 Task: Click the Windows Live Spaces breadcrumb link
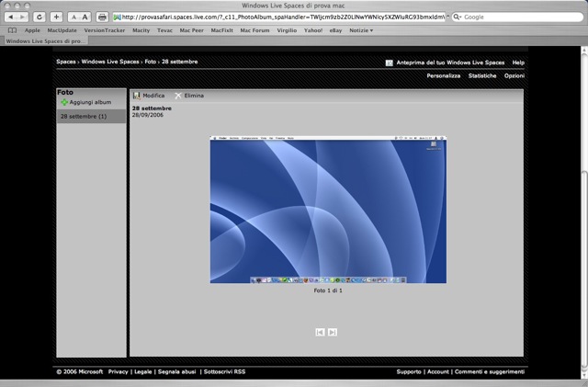[x=110, y=62]
